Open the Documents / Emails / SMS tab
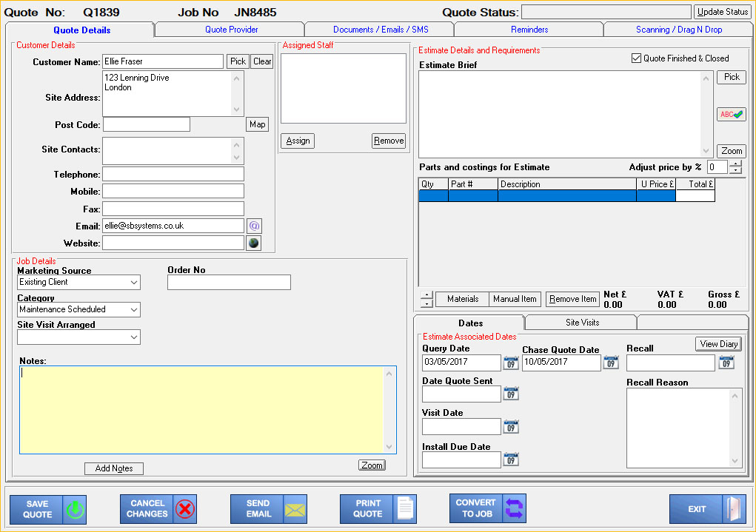Screen dimensions: 756x532 click(381, 30)
